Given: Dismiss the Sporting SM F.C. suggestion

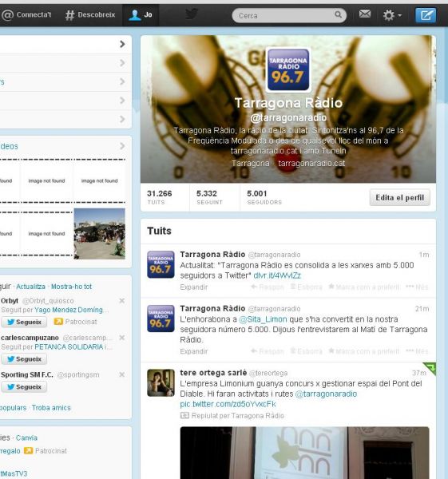Looking at the screenshot, I should pos(121,374).
